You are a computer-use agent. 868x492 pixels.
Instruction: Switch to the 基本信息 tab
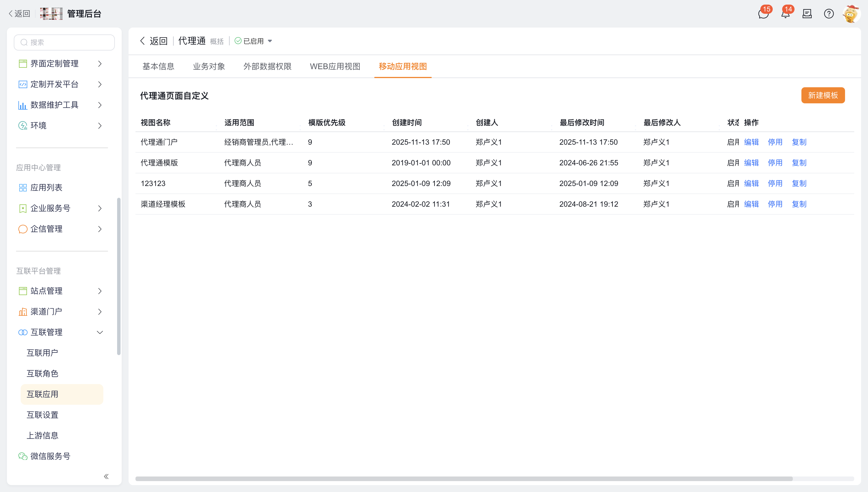(x=158, y=66)
